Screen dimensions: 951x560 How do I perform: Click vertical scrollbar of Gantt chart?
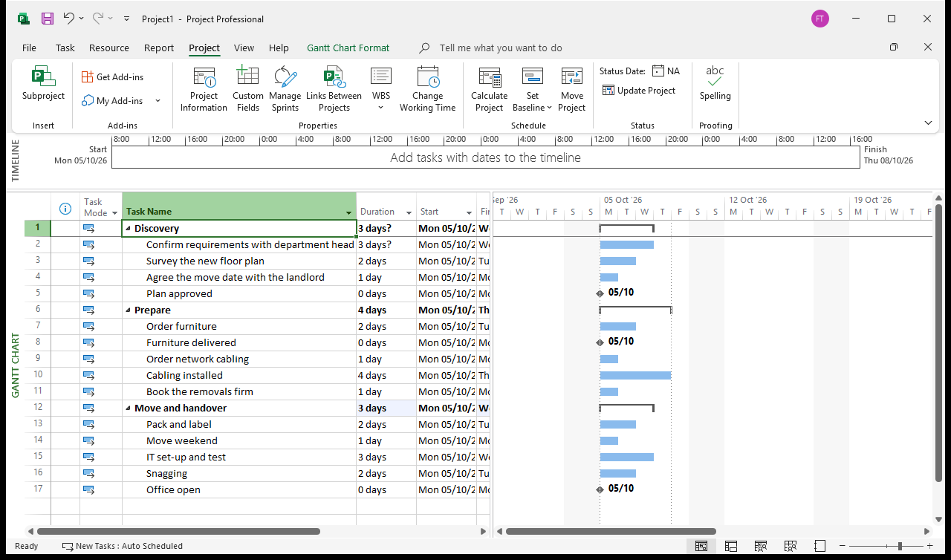click(938, 342)
